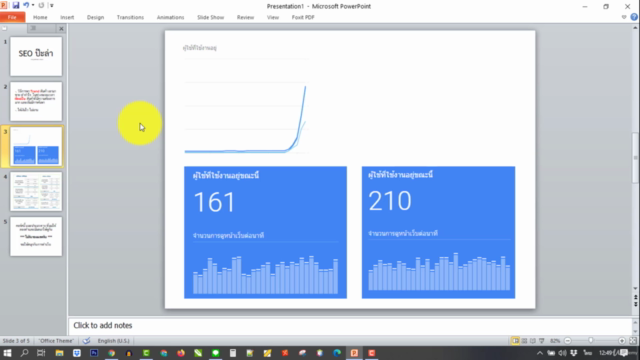
Task: Switch to the Slide Show tab
Action: (210, 17)
